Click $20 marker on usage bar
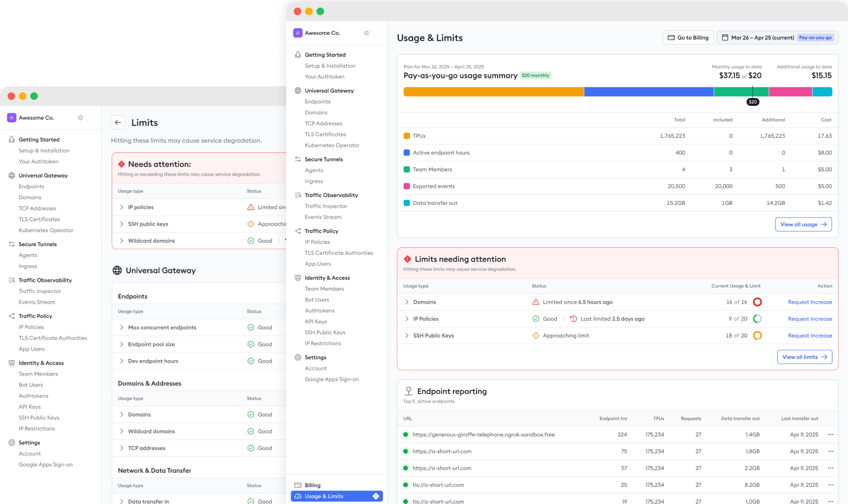This screenshot has width=848, height=504. click(x=753, y=102)
